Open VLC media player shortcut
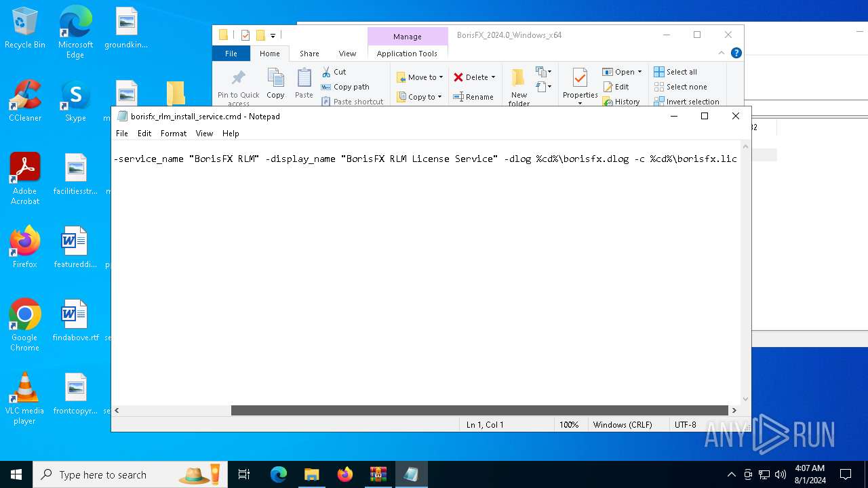The width and height of the screenshot is (868, 488). pos(25,399)
